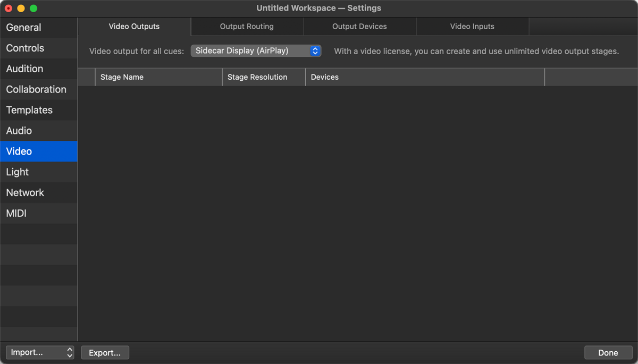Minimize the window using the yellow button
Viewport: 638px width, 364px height.
pos(21,9)
